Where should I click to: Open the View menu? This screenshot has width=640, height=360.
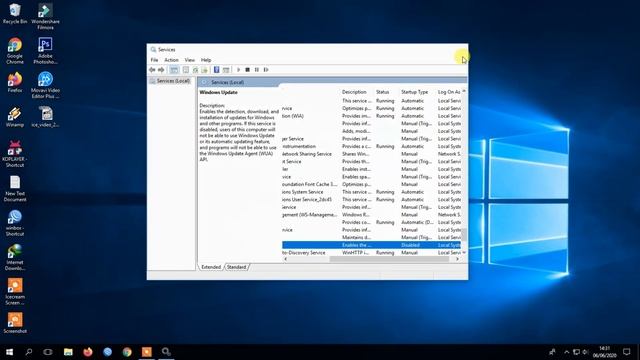(190, 60)
